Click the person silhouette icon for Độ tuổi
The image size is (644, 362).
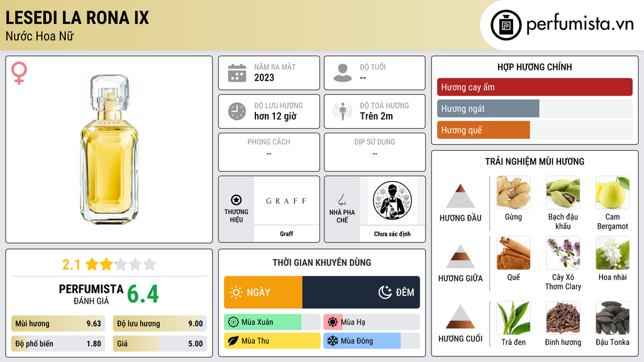[x=343, y=73]
